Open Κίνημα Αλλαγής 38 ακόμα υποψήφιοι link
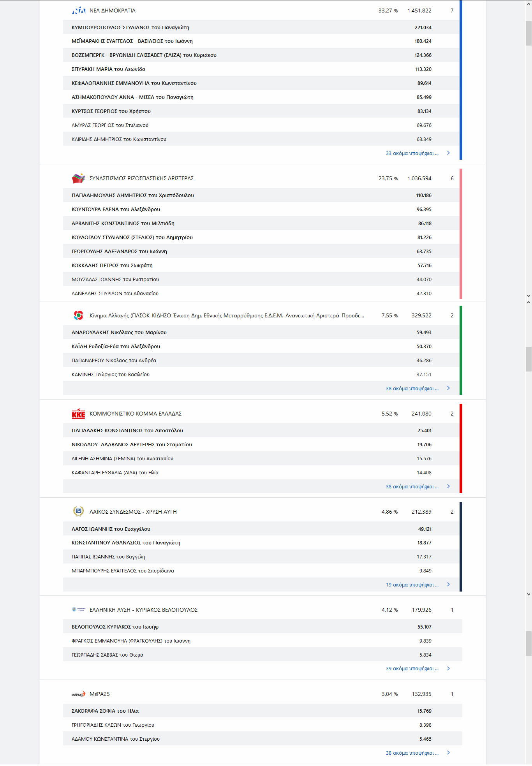 [412, 388]
